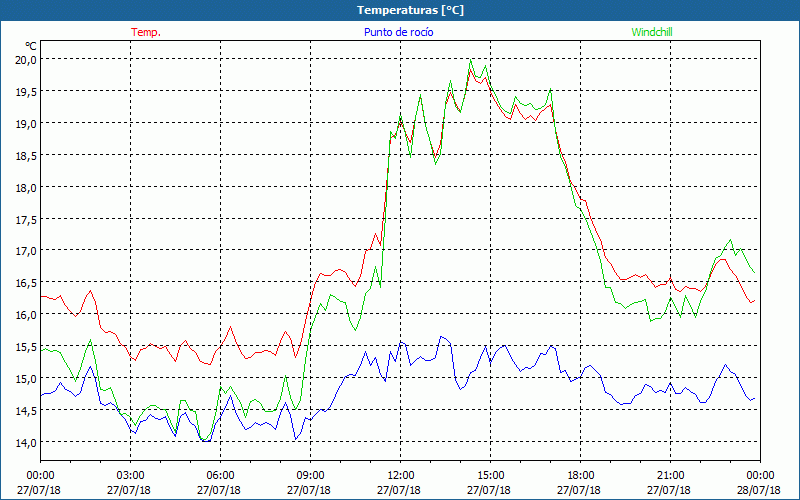800x500 pixels.
Task: Click the 12:00 x-axis time label
Action: click(x=401, y=476)
